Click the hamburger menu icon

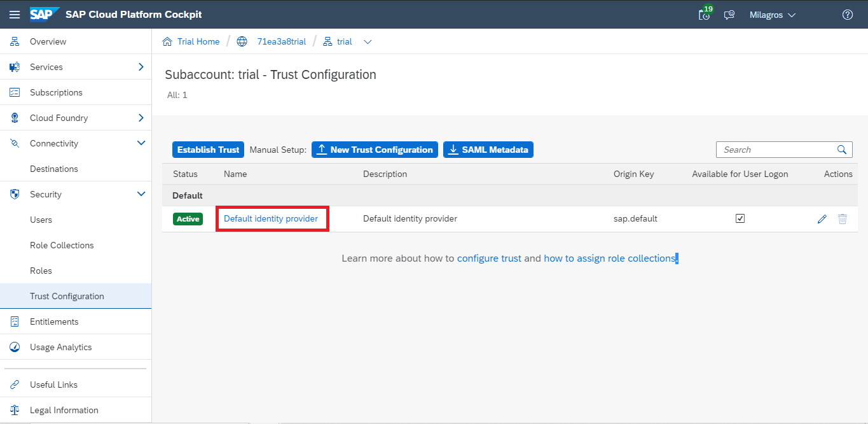coord(14,15)
